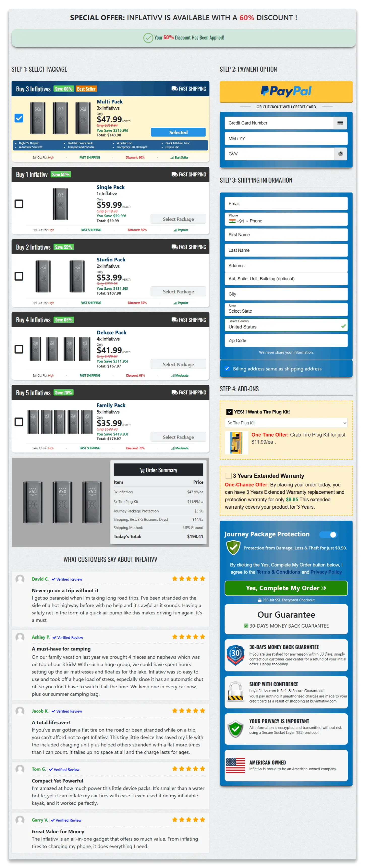Click the India flag in the phone field

(x=232, y=221)
